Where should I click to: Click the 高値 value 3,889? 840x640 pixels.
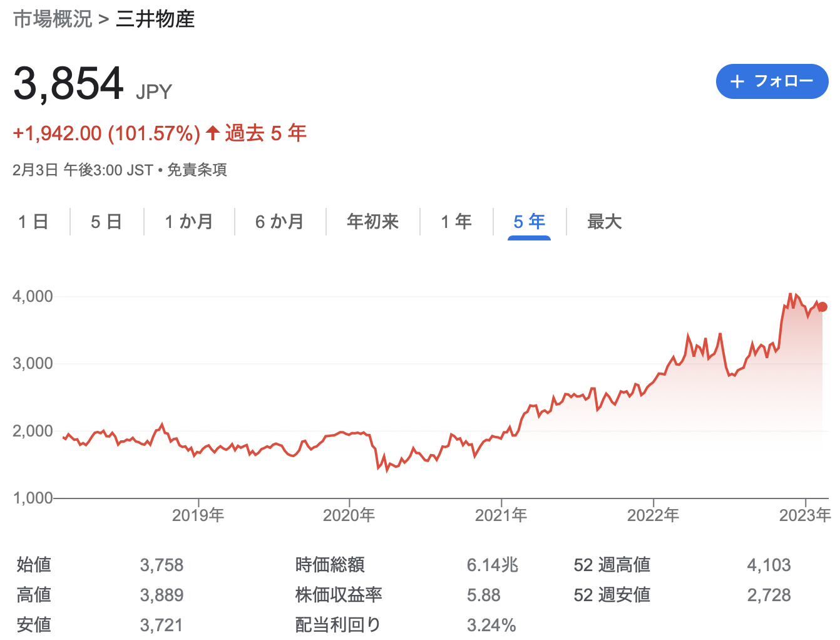click(x=161, y=595)
